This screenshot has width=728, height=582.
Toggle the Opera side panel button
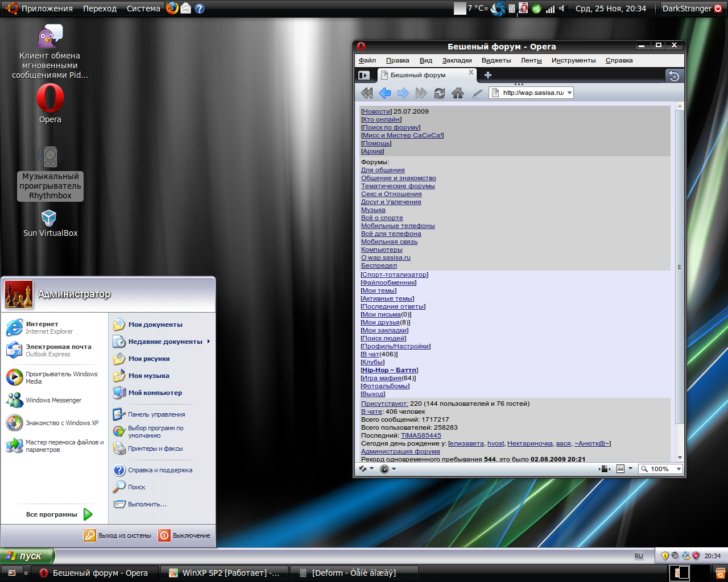[x=364, y=75]
